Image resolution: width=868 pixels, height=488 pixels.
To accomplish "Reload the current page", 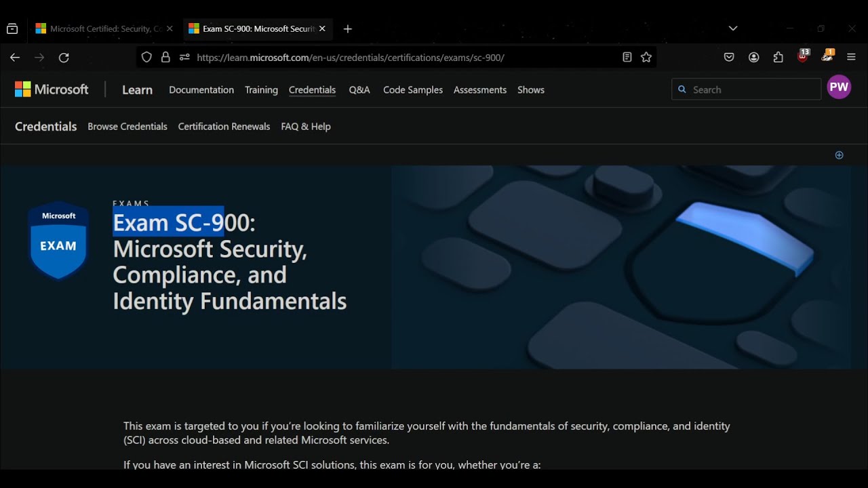I will 64,58.
